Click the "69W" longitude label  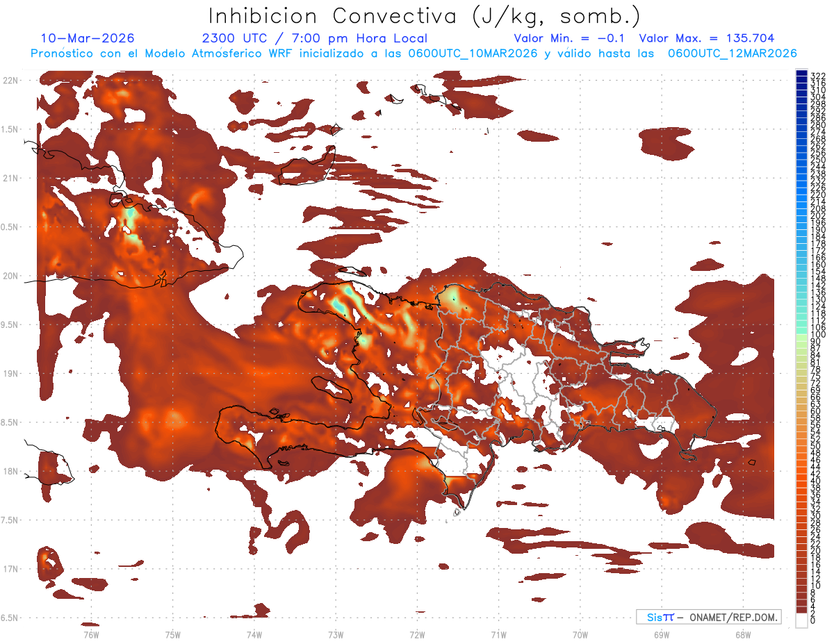pos(662,634)
